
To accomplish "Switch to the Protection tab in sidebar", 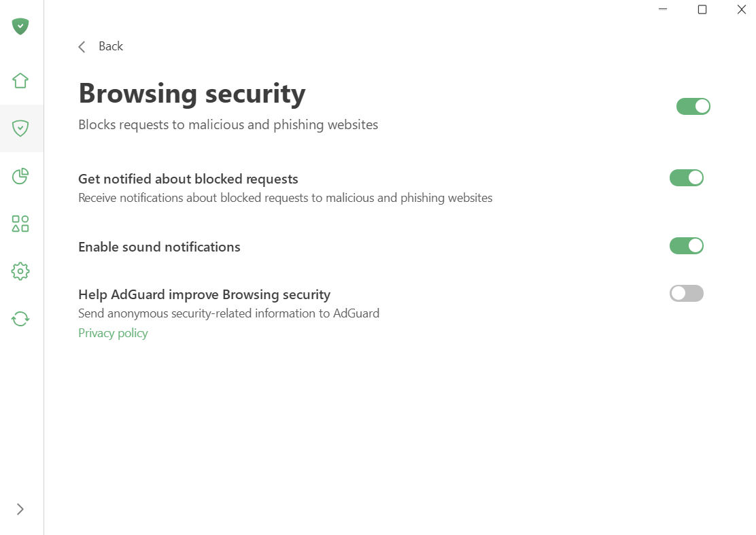I will pos(20,128).
